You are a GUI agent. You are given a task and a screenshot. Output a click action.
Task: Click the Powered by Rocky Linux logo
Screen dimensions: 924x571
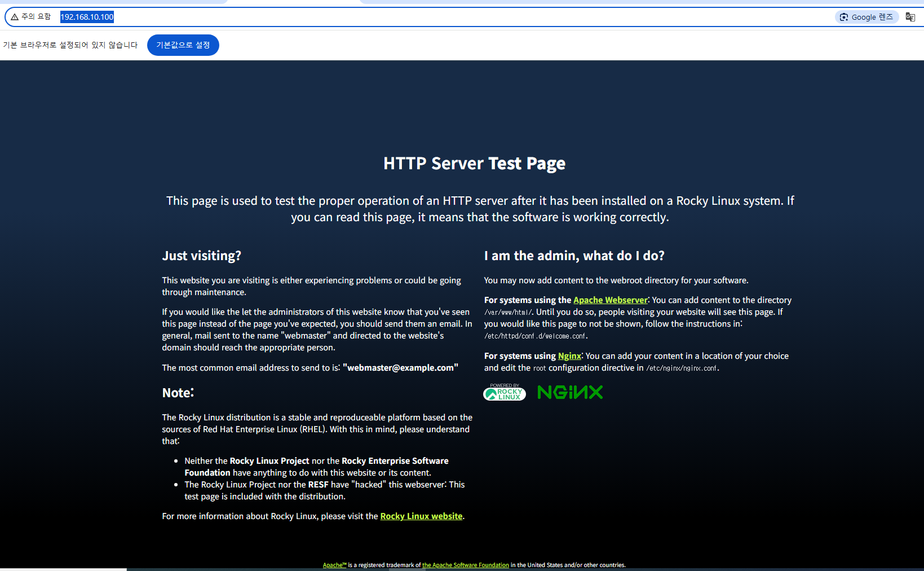point(505,392)
